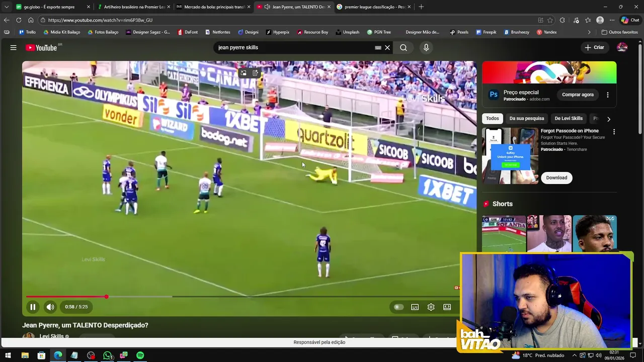Switch to the ge.globo browser tab
The height and width of the screenshot is (362, 644).
coord(53,7)
